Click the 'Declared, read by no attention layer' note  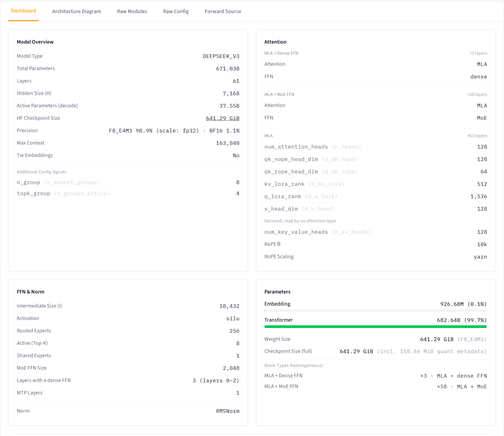(x=300, y=221)
